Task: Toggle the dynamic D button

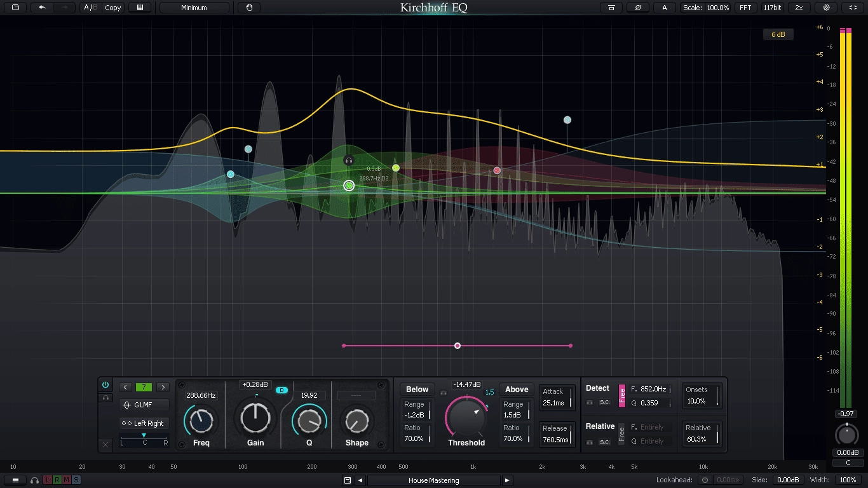Action: [281, 390]
